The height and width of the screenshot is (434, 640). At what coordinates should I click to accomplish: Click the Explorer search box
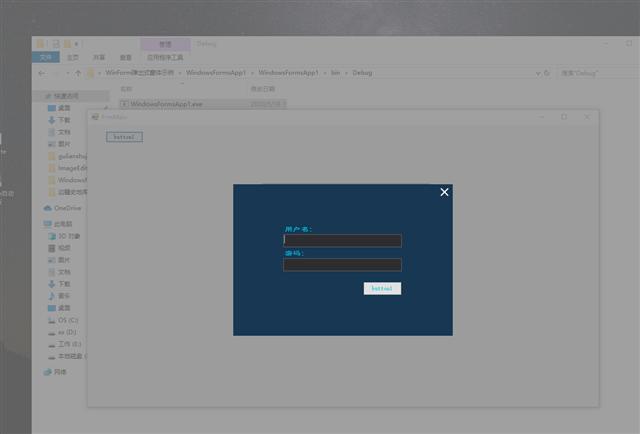point(595,74)
